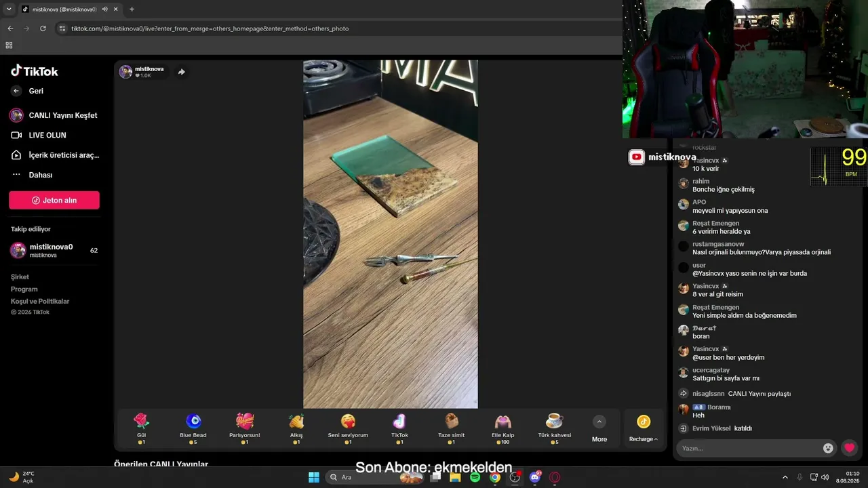Viewport: 868px width, 488px height.
Task: Share the mistiknova live stream
Action: (182, 72)
